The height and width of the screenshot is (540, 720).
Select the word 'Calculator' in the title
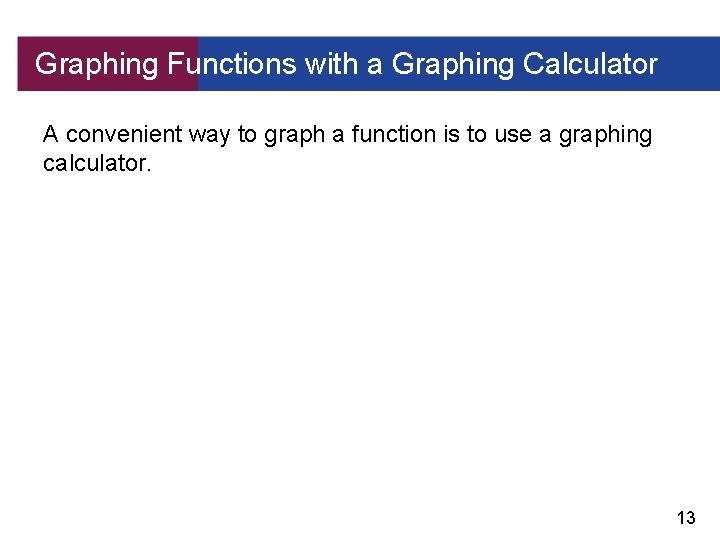(x=590, y=64)
